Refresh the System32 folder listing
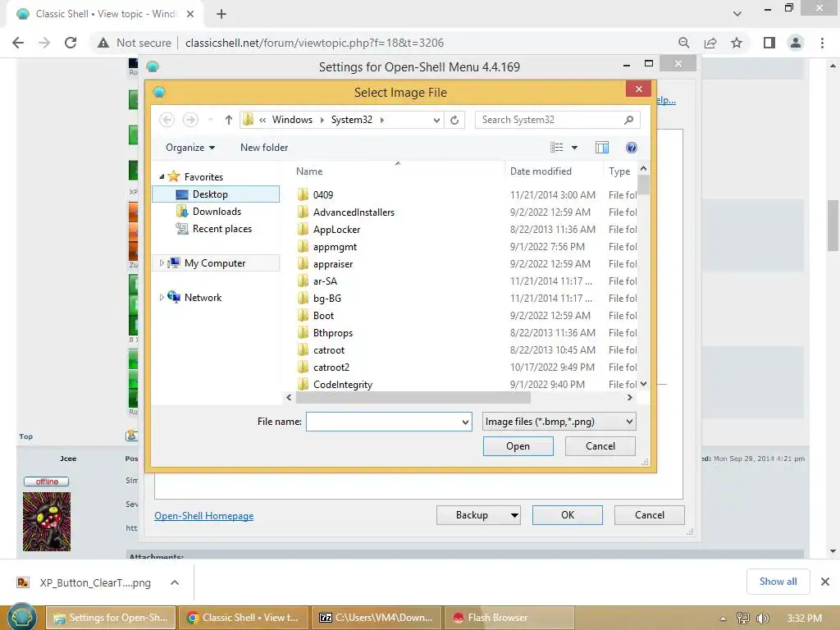The width and height of the screenshot is (840, 630). [454, 120]
